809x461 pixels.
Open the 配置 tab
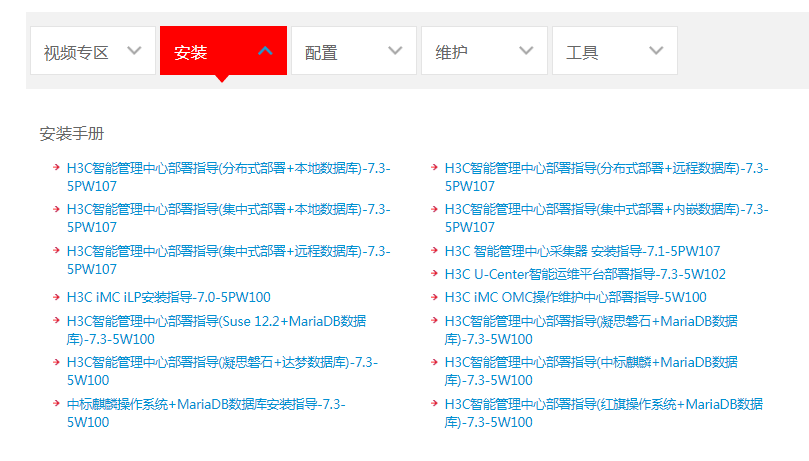354,51
